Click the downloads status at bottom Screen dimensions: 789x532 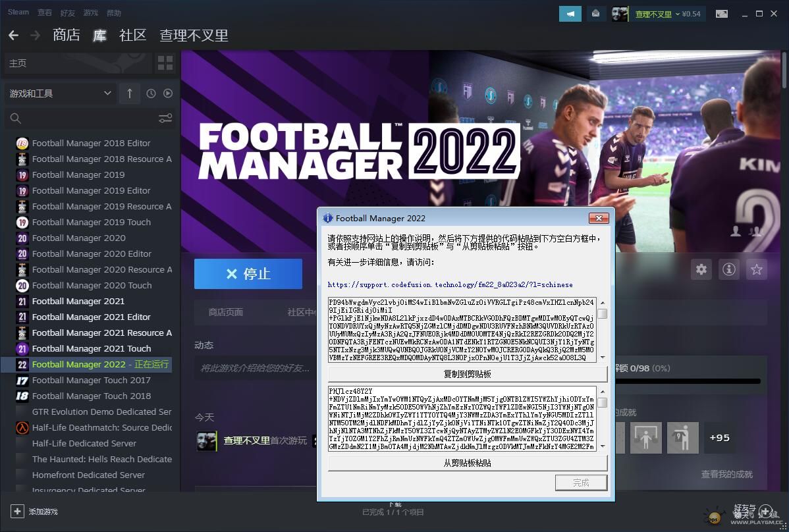click(393, 509)
